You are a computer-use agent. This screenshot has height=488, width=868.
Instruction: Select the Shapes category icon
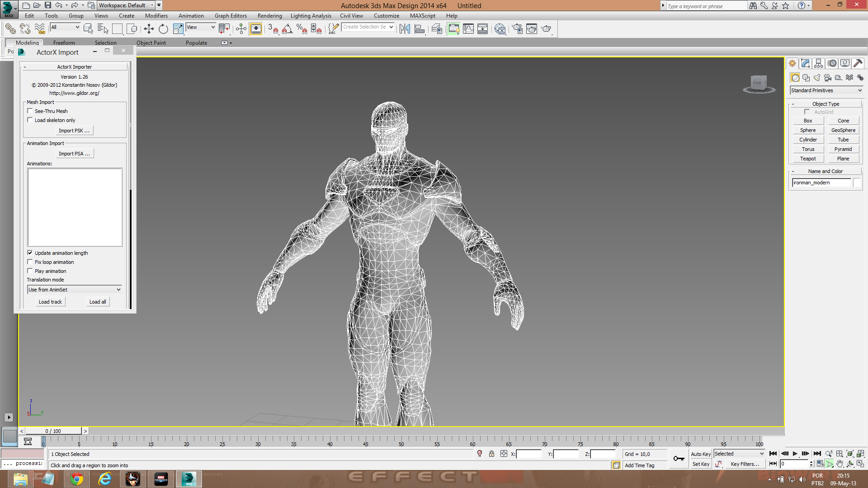806,78
